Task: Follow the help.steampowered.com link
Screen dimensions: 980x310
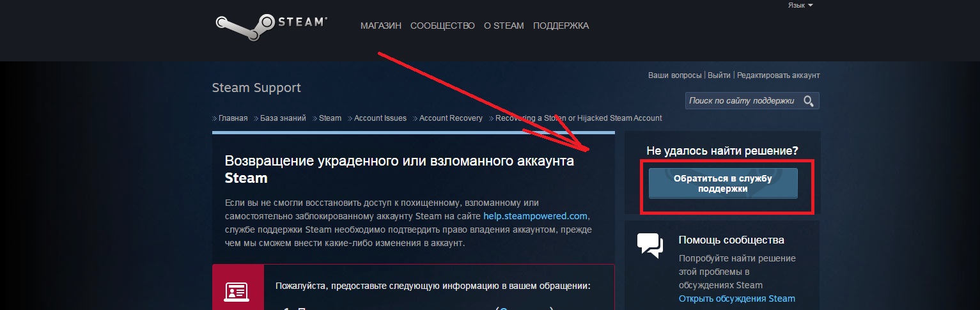Action: pos(535,216)
